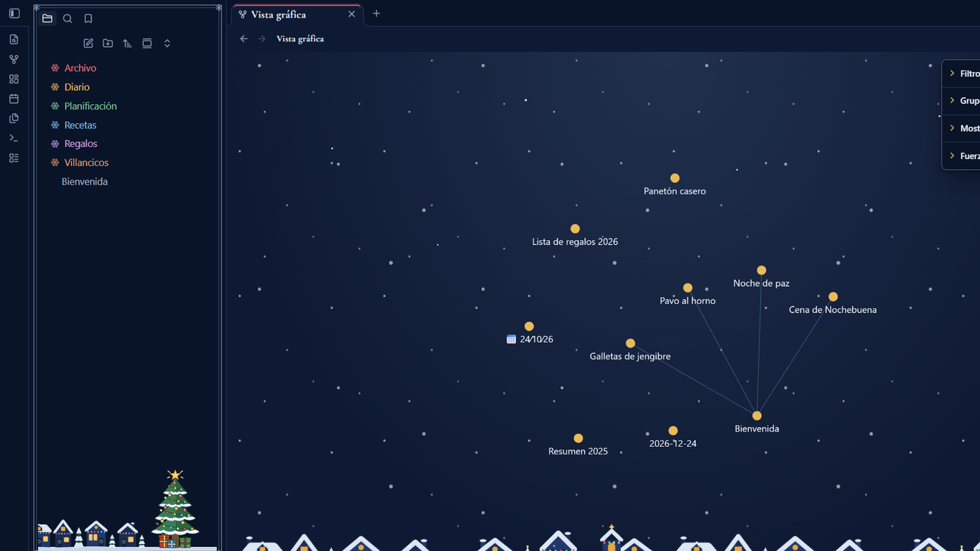The width and height of the screenshot is (980, 551).
Task: Navigate forward with the right arrow
Action: 262,39
